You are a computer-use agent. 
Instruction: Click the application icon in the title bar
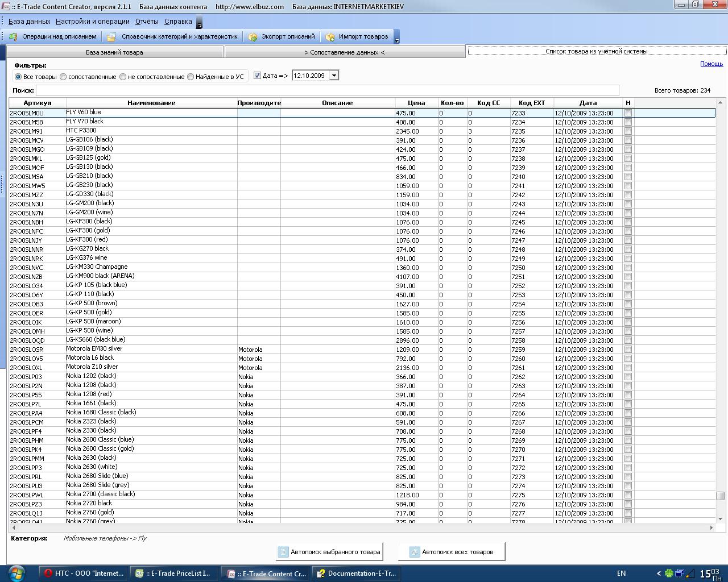tap(5, 6)
